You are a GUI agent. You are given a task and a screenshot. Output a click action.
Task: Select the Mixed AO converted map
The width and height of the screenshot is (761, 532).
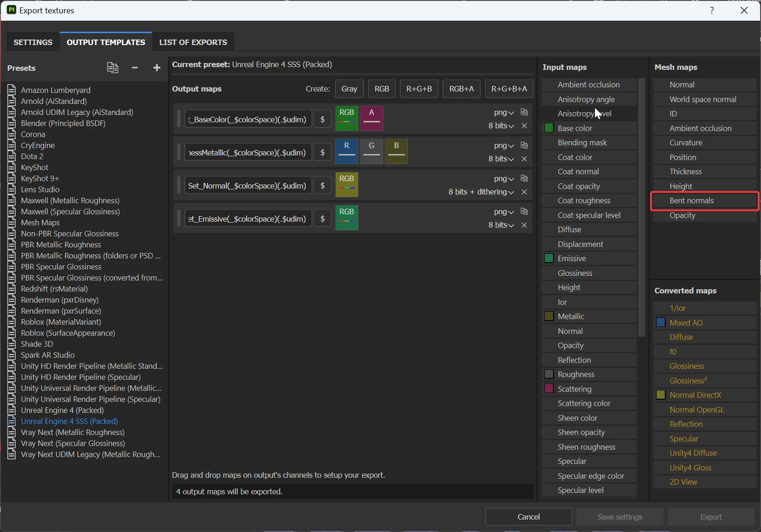click(705, 322)
